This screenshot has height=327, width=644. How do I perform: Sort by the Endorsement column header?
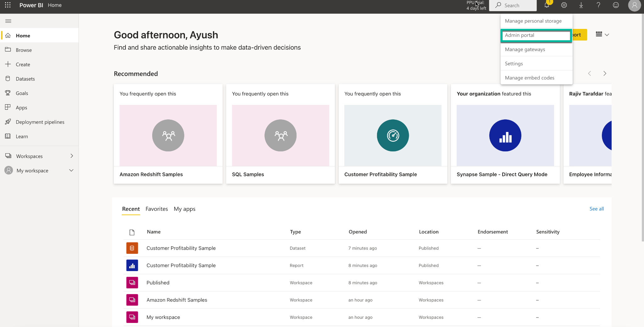493,232
